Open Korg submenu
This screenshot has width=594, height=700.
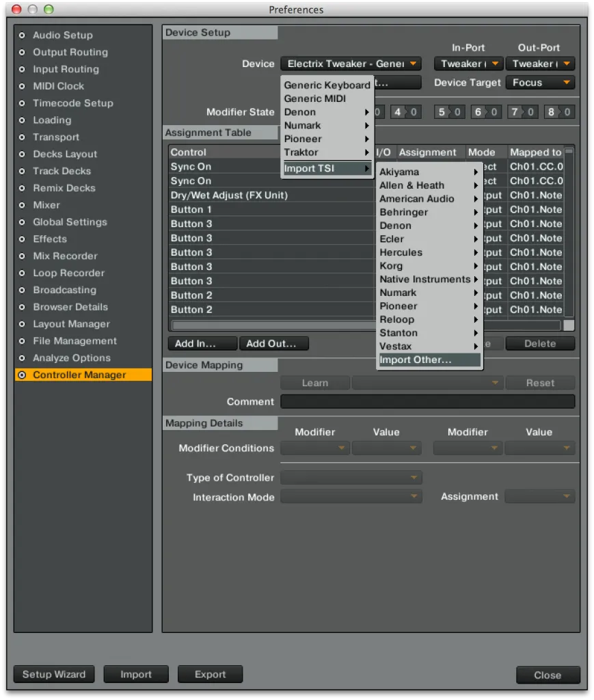point(429,266)
